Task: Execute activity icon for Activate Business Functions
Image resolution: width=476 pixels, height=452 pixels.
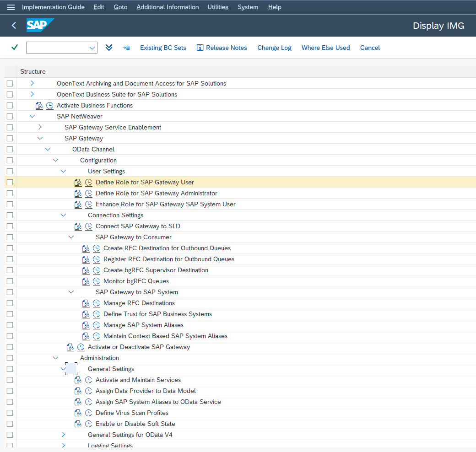Action: 50,106
